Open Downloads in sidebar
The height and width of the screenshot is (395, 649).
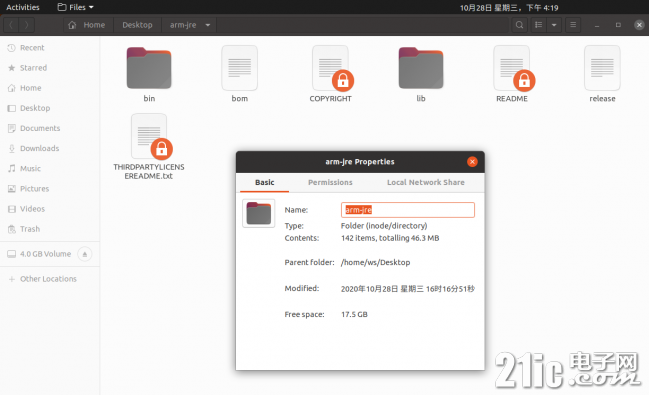(50, 148)
